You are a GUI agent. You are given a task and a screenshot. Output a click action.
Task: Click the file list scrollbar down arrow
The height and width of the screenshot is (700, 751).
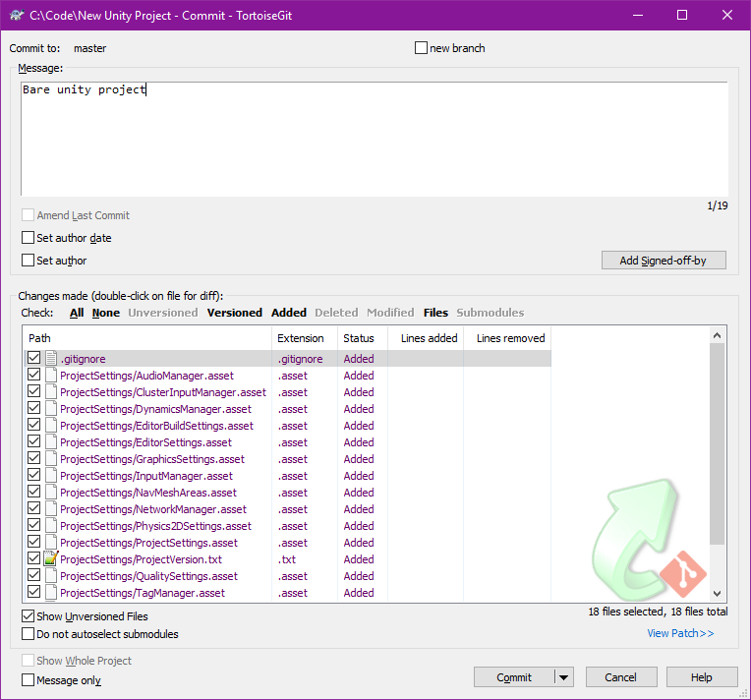click(x=717, y=594)
